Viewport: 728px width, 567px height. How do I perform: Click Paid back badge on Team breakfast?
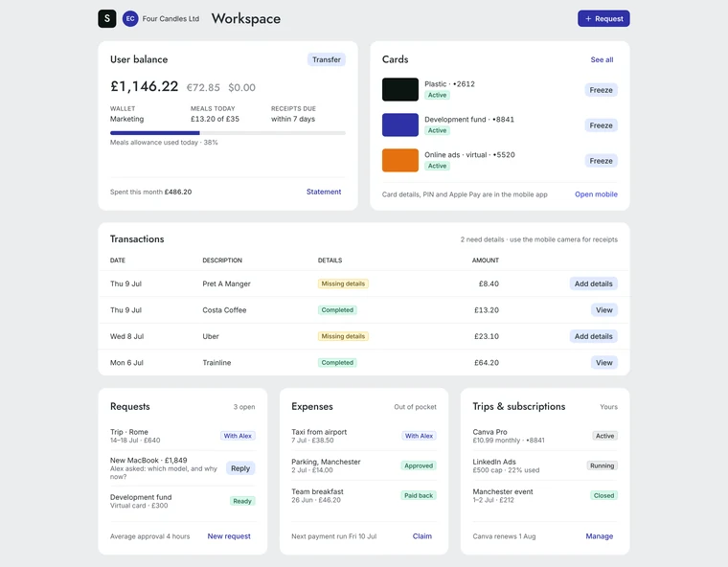419,495
